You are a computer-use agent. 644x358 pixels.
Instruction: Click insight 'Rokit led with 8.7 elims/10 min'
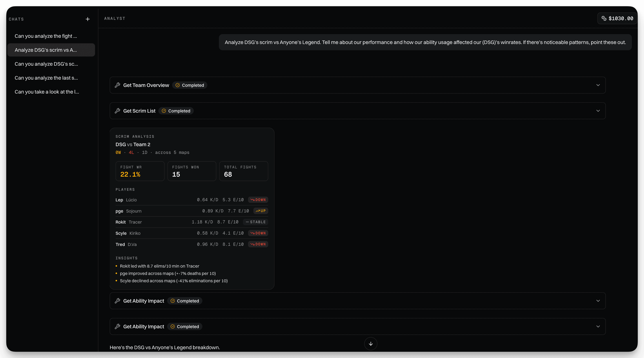159,266
